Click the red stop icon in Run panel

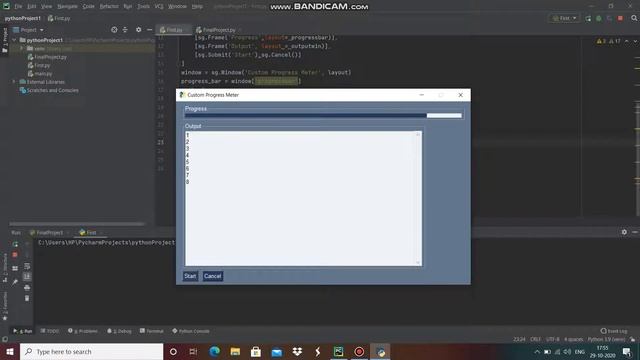click(x=15, y=255)
